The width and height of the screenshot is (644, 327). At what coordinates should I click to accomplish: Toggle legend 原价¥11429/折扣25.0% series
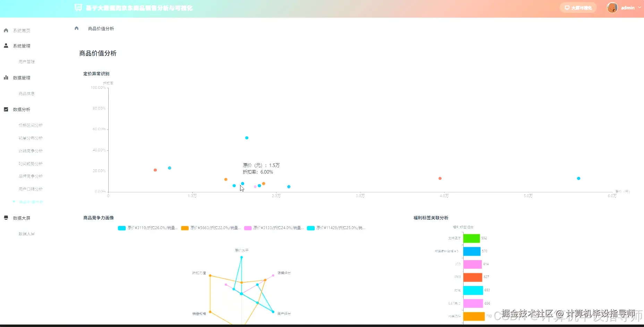336,228
